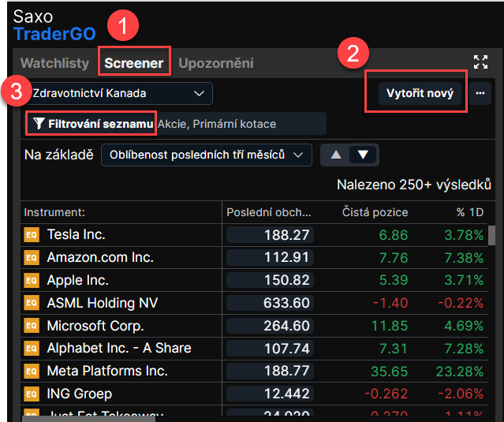Select the ASML Holding NV row name
This screenshot has width=504, height=422.
(103, 303)
